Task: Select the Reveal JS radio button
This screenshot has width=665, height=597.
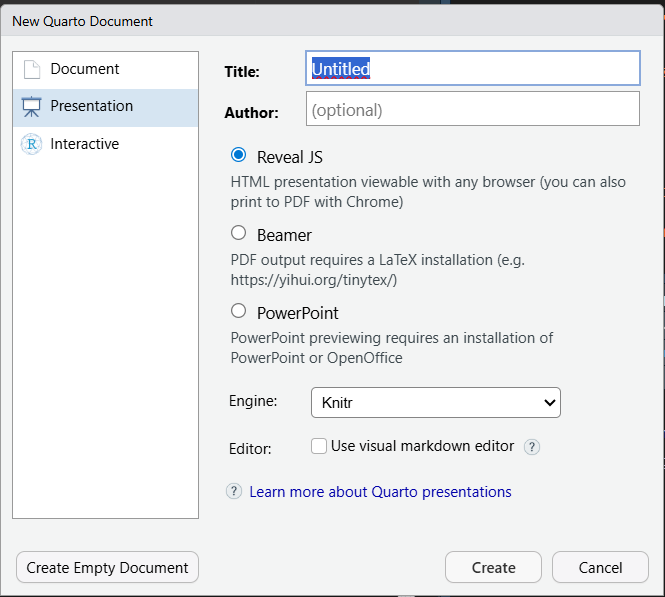Action: coord(238,155)
